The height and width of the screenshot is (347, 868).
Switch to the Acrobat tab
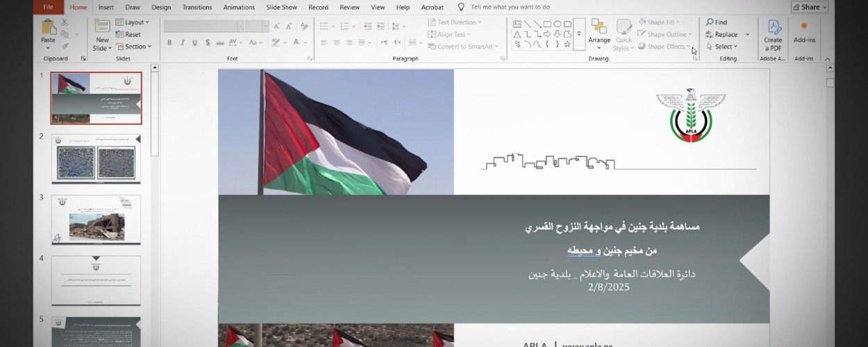click(x=432, y=7)
